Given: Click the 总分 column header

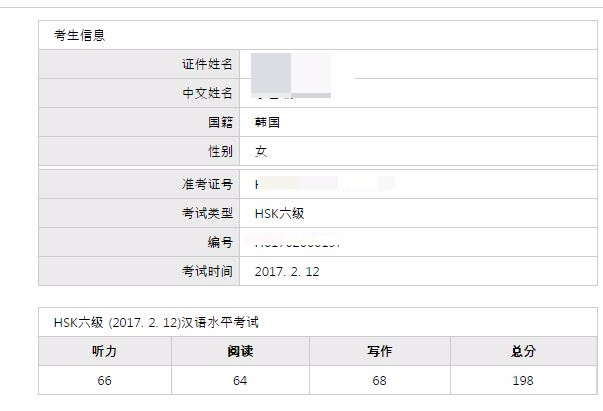Looking at the screenshot, I should pos(523,351).
